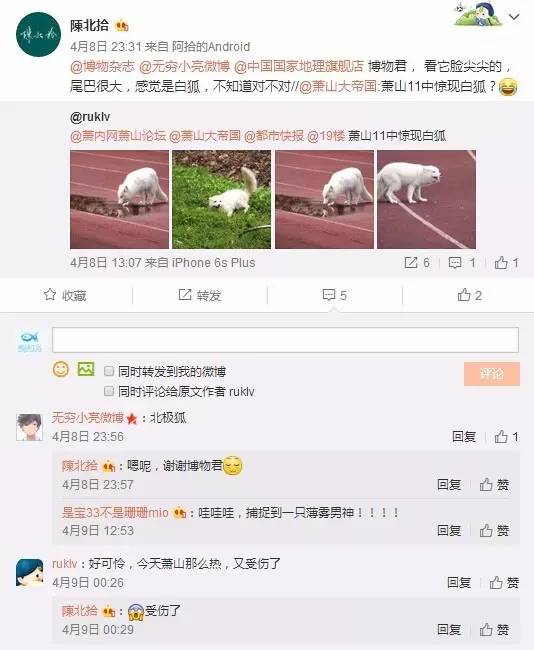Select the 收藏 favorite tab
This screenshot has width=534, height=650.
[66, 295]
